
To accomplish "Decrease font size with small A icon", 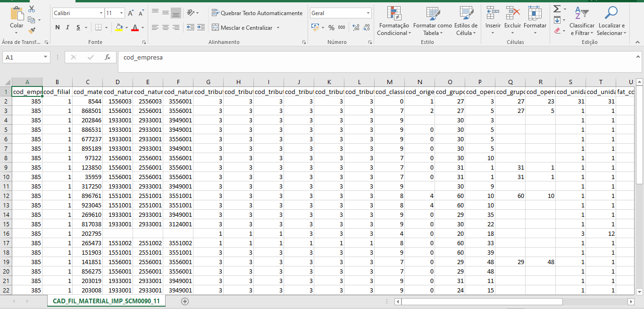I will 141,13.
